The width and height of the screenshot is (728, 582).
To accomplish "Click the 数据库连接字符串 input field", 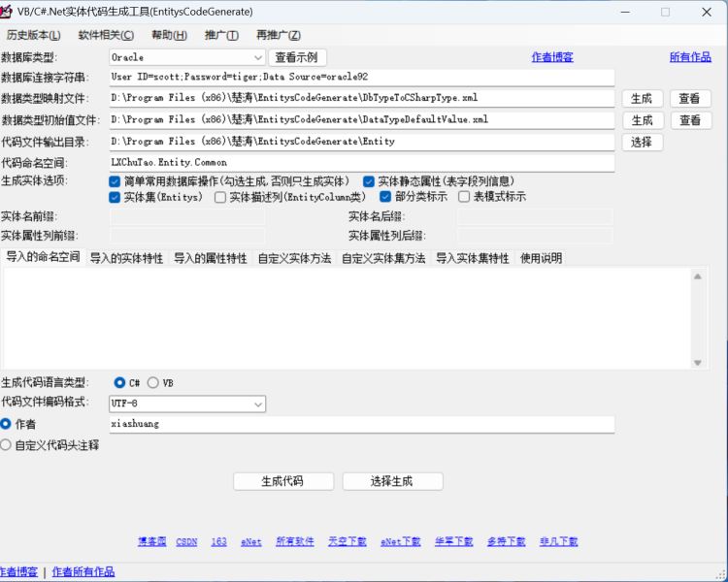I will (361, 78).
